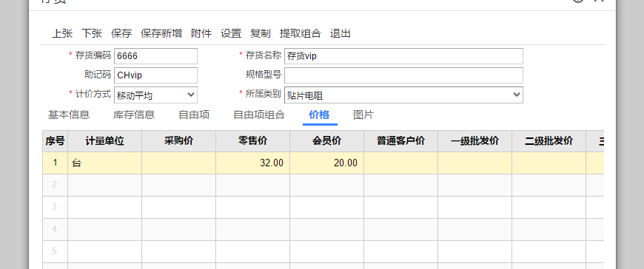Image resolution: width=644 pixels, height=269 pixels.
Task: Click the 存货编码 field containing 6666
Action: click(155, 56)
